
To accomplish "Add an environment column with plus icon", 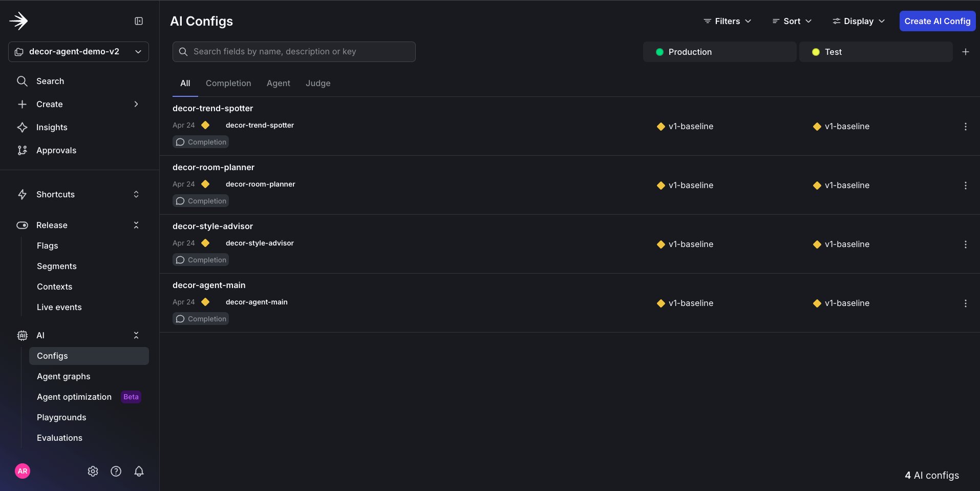I will click(x=965, y=52).
